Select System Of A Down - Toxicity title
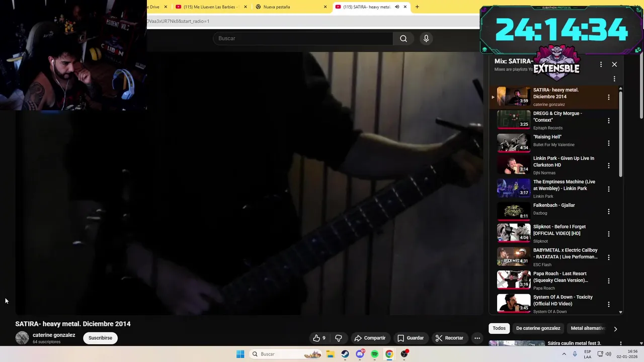Screen dimensions: 644x362 563,300
